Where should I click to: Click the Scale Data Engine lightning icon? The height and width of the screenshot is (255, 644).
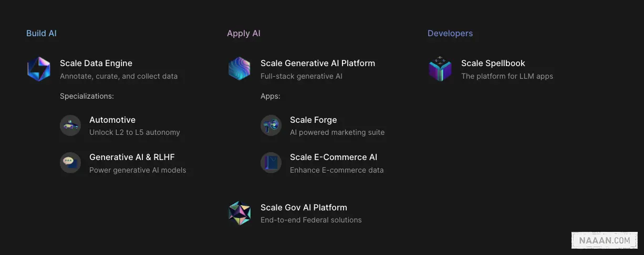(x=39, y=69)
